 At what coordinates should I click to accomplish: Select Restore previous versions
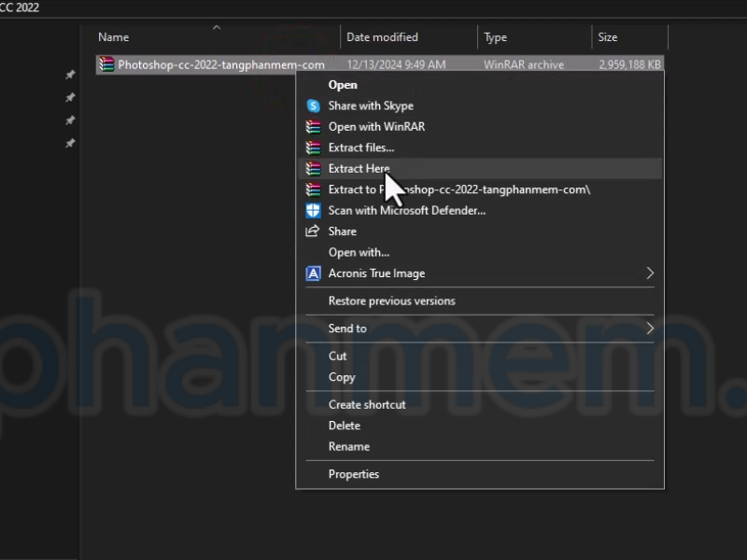coord(391,301)
